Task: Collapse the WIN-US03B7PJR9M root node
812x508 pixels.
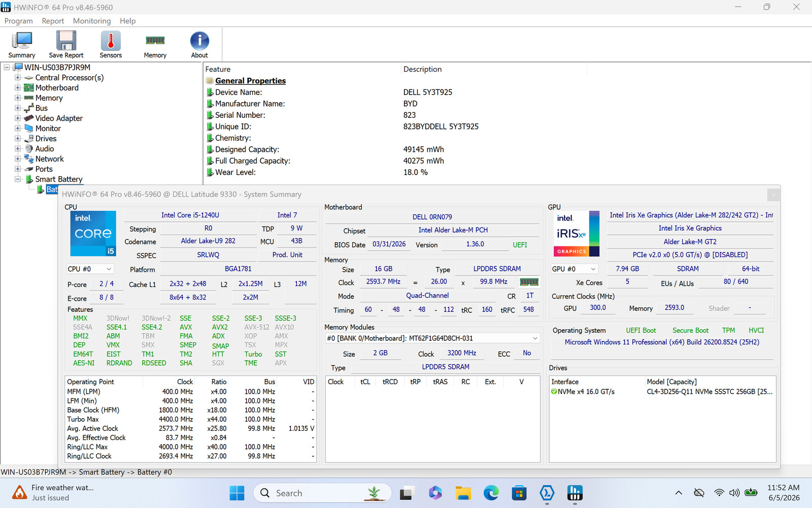Action: click(x=7, y=68)
